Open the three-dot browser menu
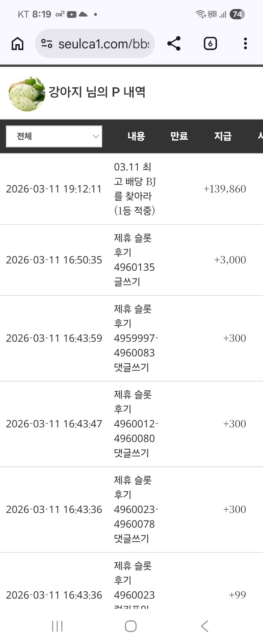Image resolution: width=263 pixels, height=644 pixels. click(x=245, y=43)
